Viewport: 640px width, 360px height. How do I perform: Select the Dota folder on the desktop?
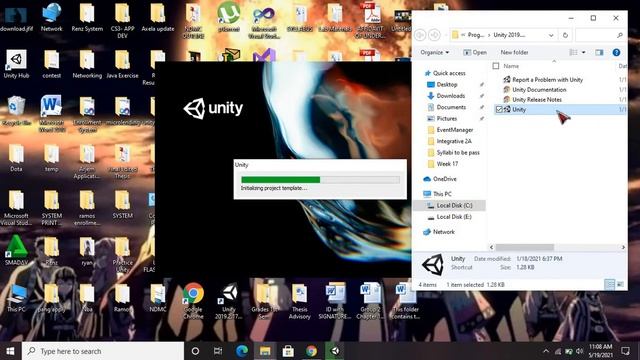(16, 158)
